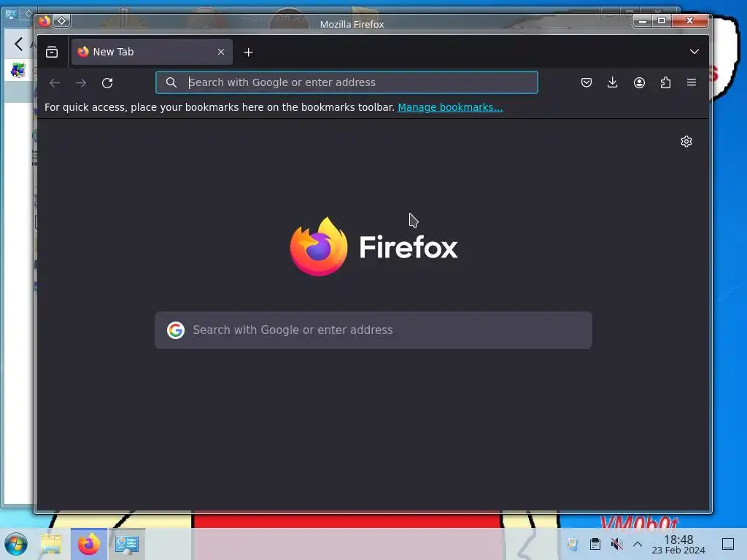Open the file manager from the taskbar
This screenshot has height=560, width=747.
point(52,544)
